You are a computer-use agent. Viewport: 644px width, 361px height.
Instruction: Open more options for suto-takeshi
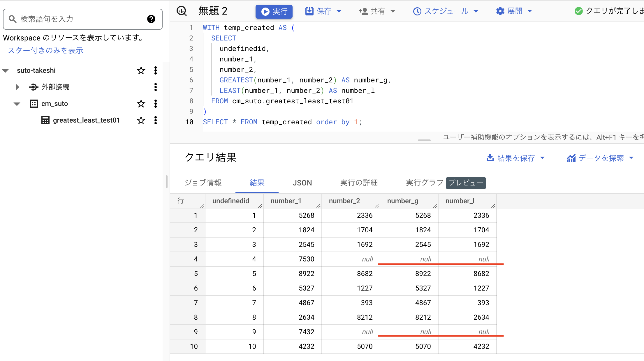156,70
